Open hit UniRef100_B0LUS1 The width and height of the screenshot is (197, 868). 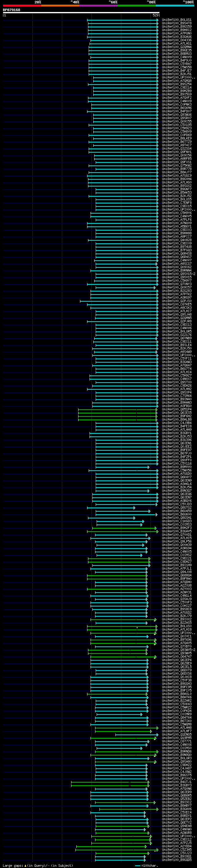[x=176, y=20]
